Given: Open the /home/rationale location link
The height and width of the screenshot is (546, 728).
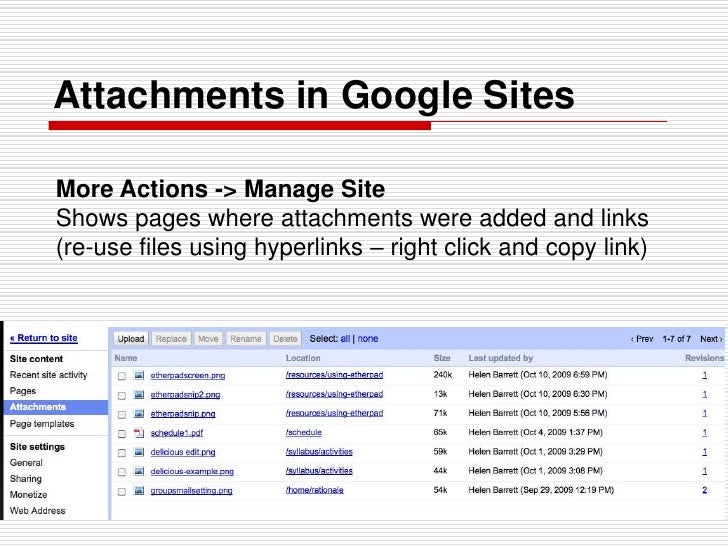Looking at the screenshot, I should [x=314, y=490].
